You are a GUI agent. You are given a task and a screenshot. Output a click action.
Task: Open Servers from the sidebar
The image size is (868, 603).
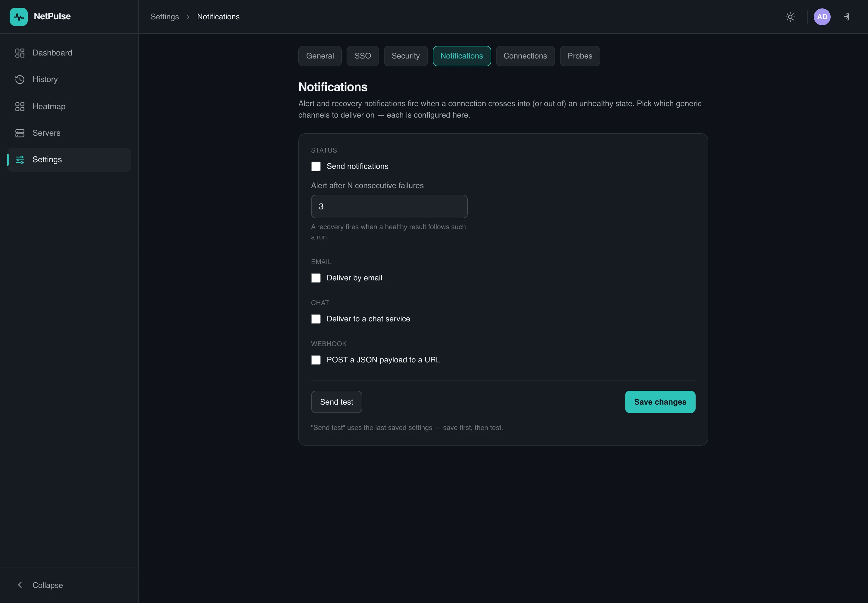coord(69,133)
